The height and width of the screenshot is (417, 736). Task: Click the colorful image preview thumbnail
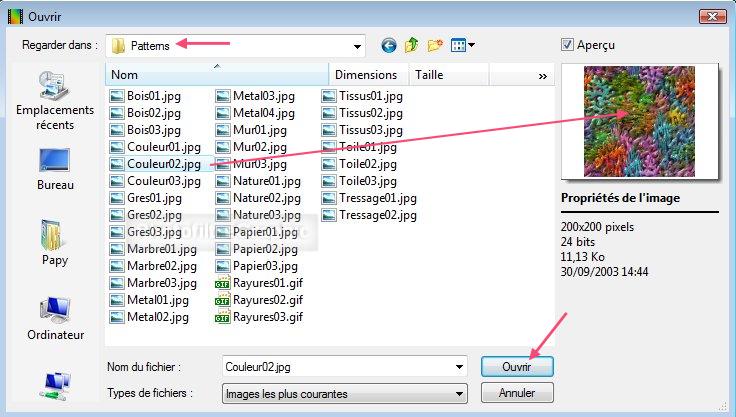click(x=640, y=121)
